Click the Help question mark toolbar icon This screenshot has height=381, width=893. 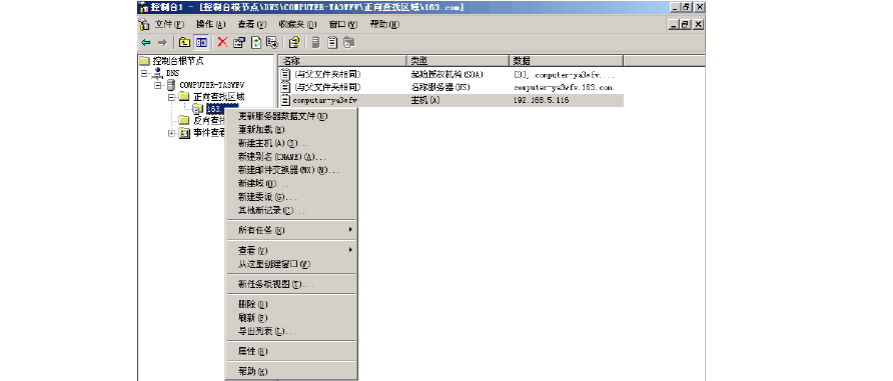click(294, 42)
